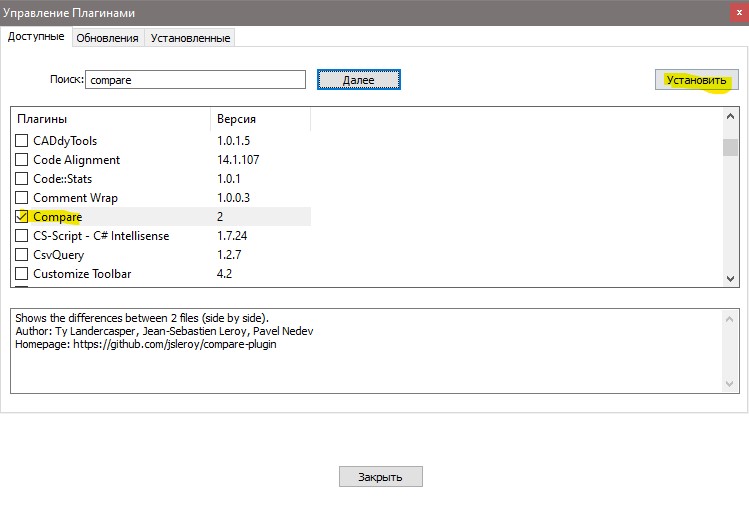The width and height of the screenshot is (749, 508).
Task: Click version 1.2.7 cell
Action: 229,255
